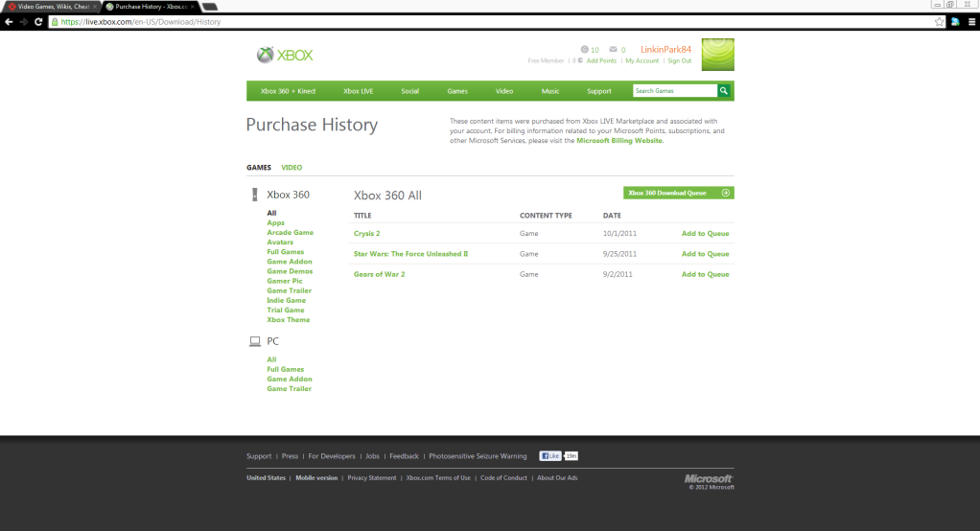This screenshot has height=531, width=980.
Task: Click the Sign Out link
Action: (x=679, y=60)
